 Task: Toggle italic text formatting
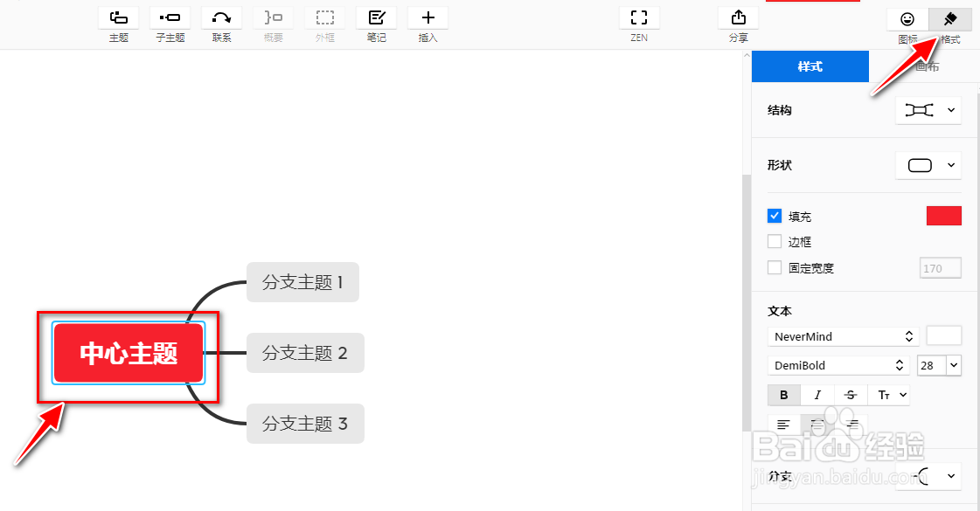point(817,395)
